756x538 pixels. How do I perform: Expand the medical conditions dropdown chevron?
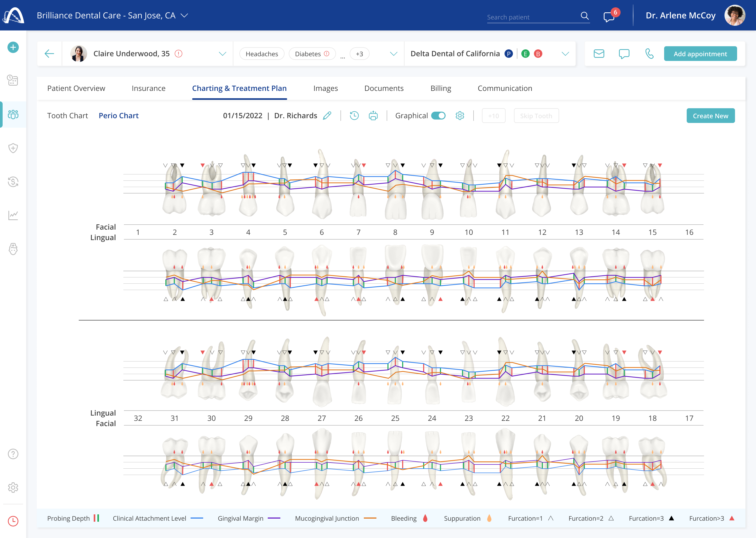393,54
